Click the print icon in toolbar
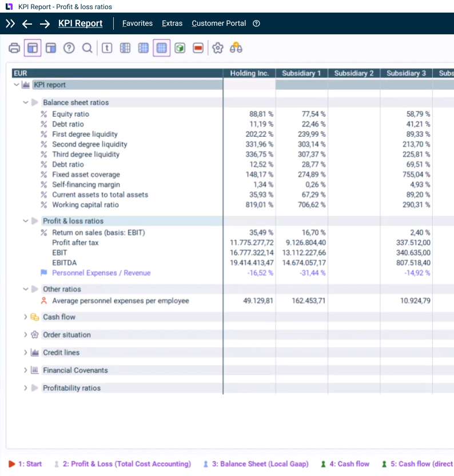Viewport: 454px width, 476px height. (x=14, y=48)
